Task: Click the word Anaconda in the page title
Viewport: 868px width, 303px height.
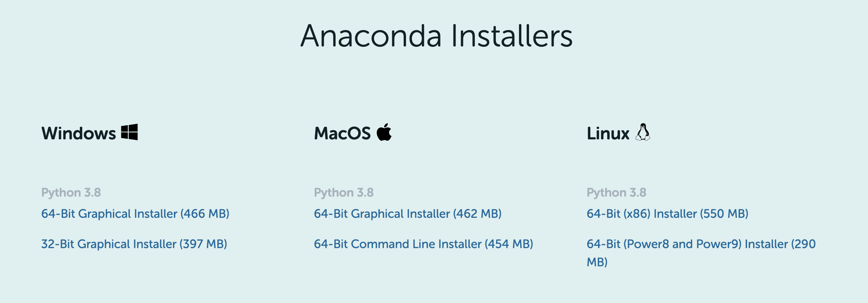Action: (371, 36)
